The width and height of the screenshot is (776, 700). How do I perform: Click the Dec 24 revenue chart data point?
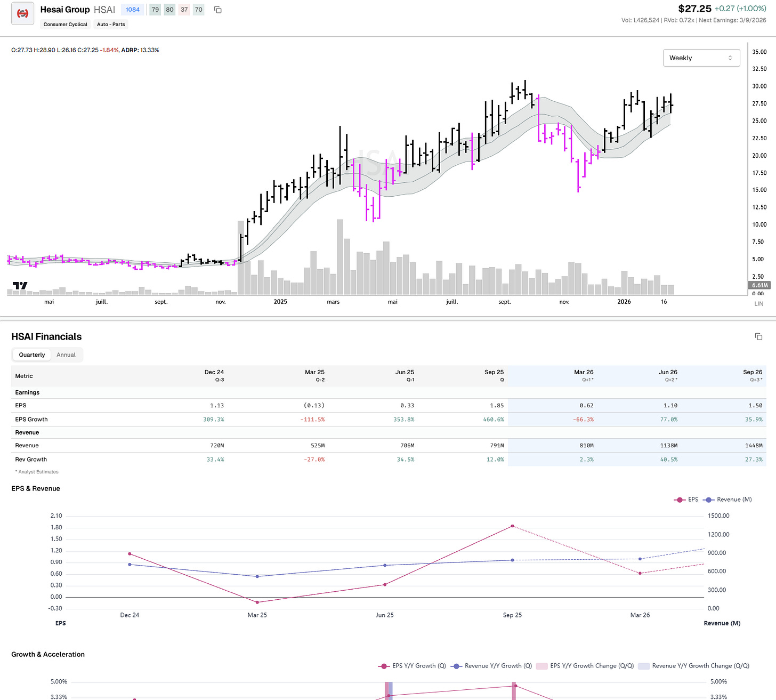tap(130, 565)
